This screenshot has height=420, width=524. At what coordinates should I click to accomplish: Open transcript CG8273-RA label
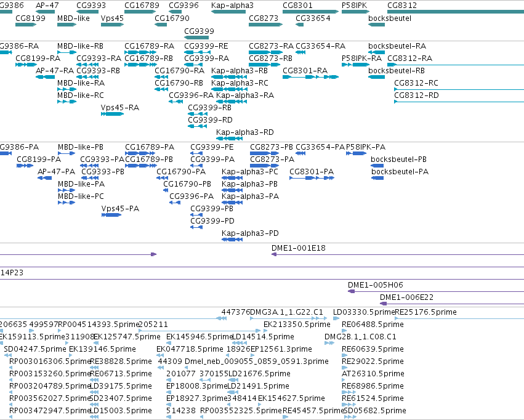pyautogui.click(x=272, y=46)
